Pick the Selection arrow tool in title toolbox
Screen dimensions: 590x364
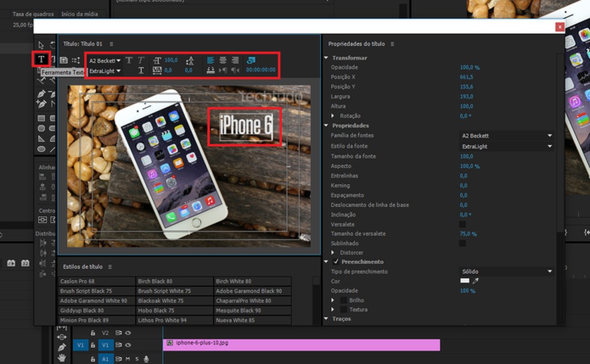point(41,45)
